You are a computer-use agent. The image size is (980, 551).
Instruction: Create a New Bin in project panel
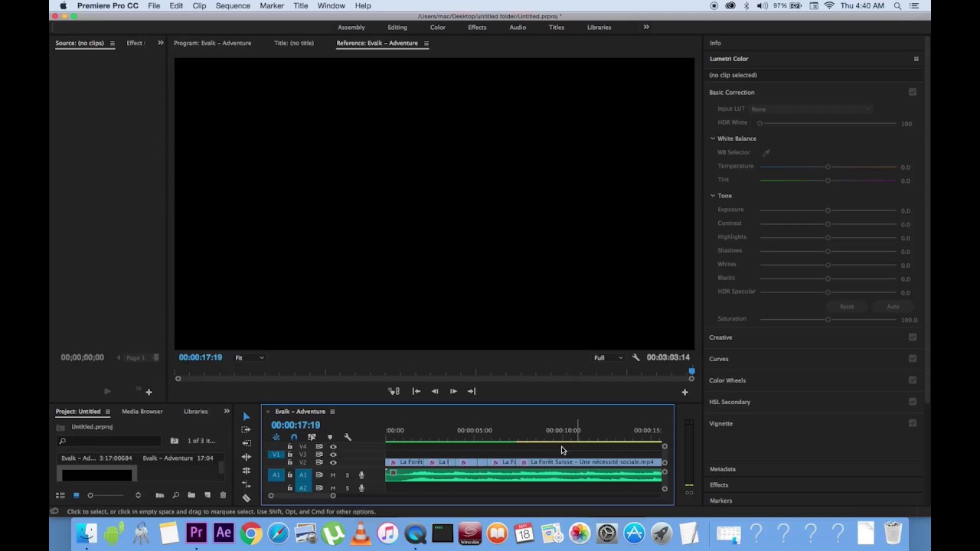(x=191, y=495)
